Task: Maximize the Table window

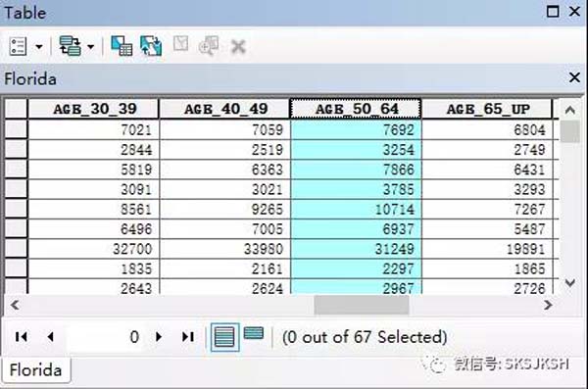Action: [x=553, y=12]
